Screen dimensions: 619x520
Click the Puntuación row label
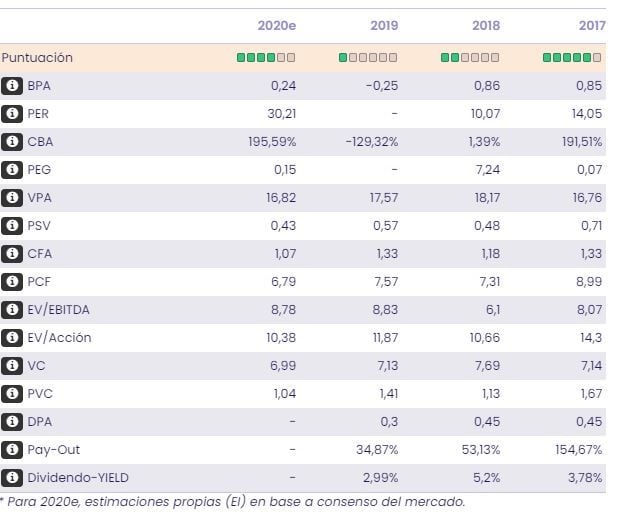[37, 58]
